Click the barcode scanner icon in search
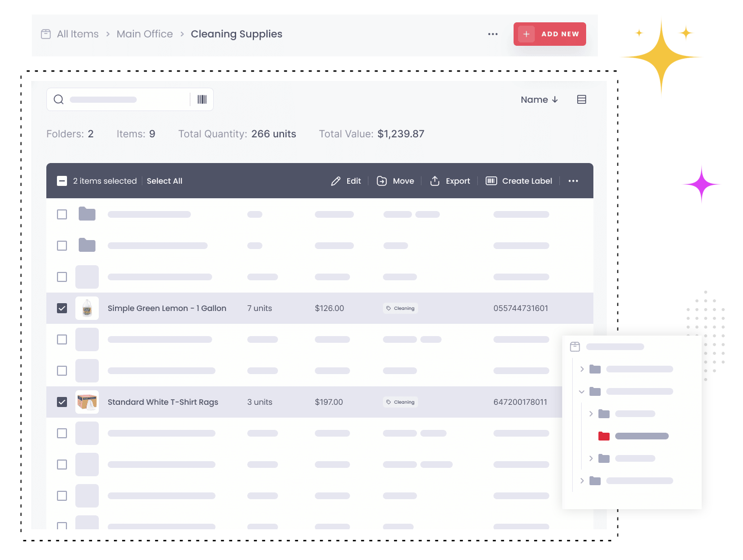 click(202, 99)
